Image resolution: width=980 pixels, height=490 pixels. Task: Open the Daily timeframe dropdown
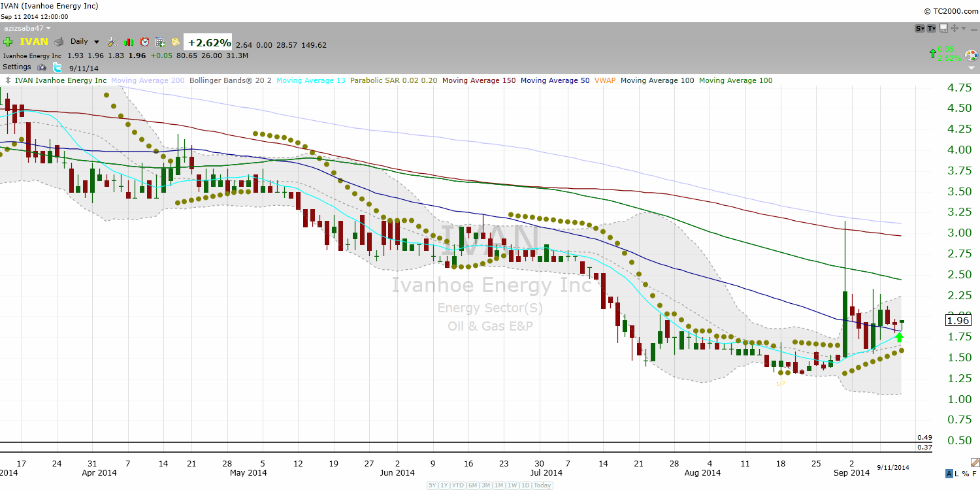pos(85,42)
